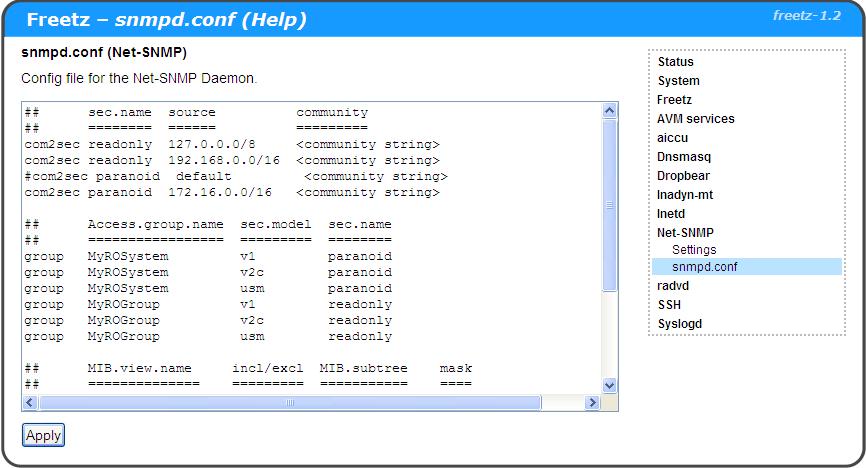This screenshot has height=468, width=866.
Task: Open the Status menu item
Action: (676, 62)
